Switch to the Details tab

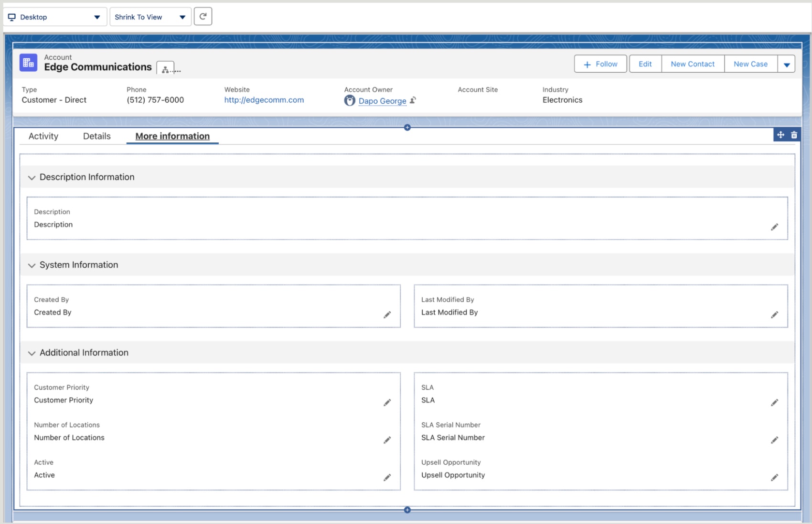tap(97, 136)
